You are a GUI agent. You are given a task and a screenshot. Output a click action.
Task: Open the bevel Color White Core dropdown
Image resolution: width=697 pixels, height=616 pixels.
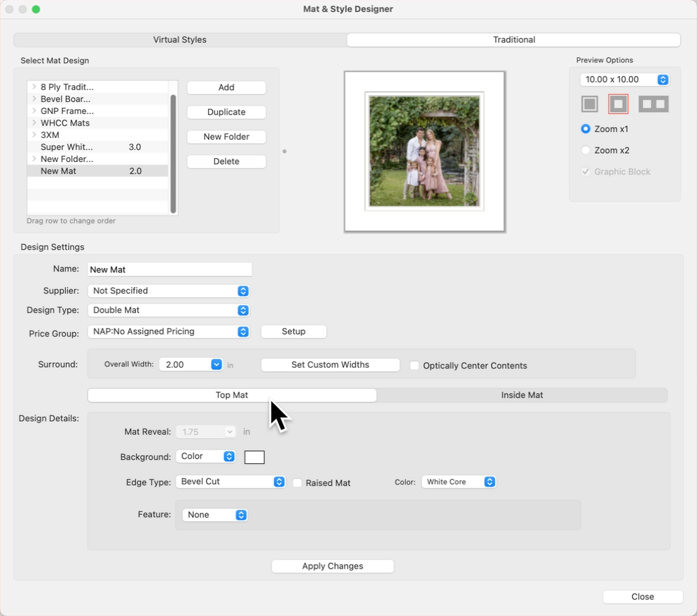click(459, 481)
